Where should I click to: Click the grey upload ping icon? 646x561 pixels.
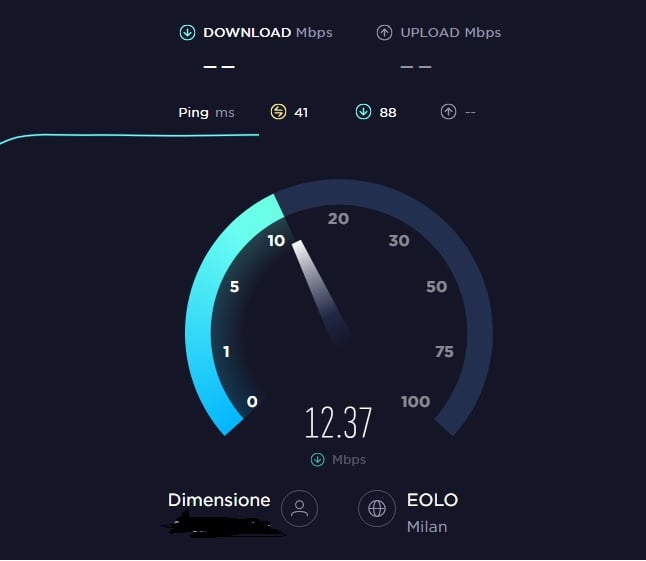tap(448, 112)
